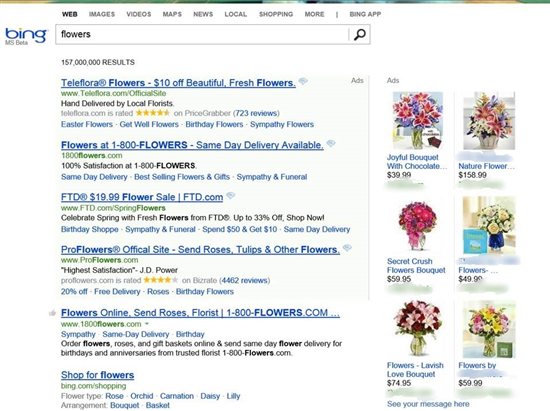Select Orchid flower type
Screen dimensions: 550x411
click(142, 396)
